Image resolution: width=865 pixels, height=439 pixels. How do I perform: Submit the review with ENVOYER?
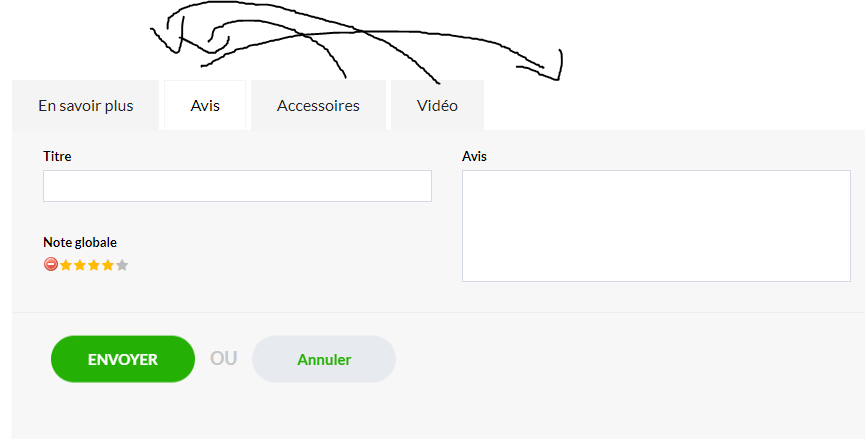pyautogui.click(x=123, y=359)
